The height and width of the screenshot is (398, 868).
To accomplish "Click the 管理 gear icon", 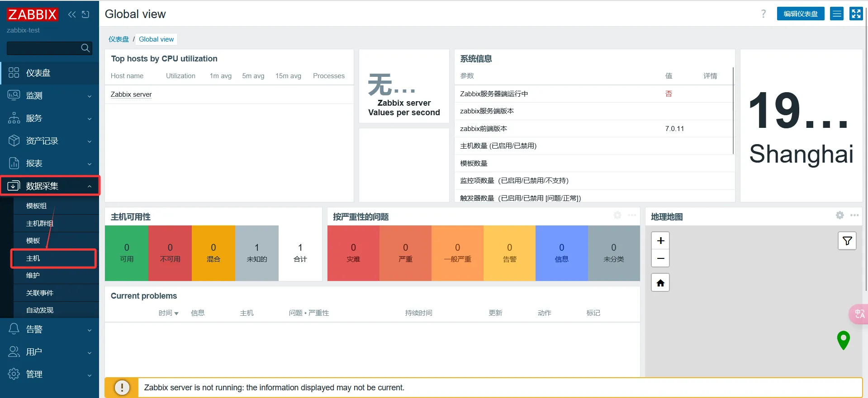I will point(14,374).
